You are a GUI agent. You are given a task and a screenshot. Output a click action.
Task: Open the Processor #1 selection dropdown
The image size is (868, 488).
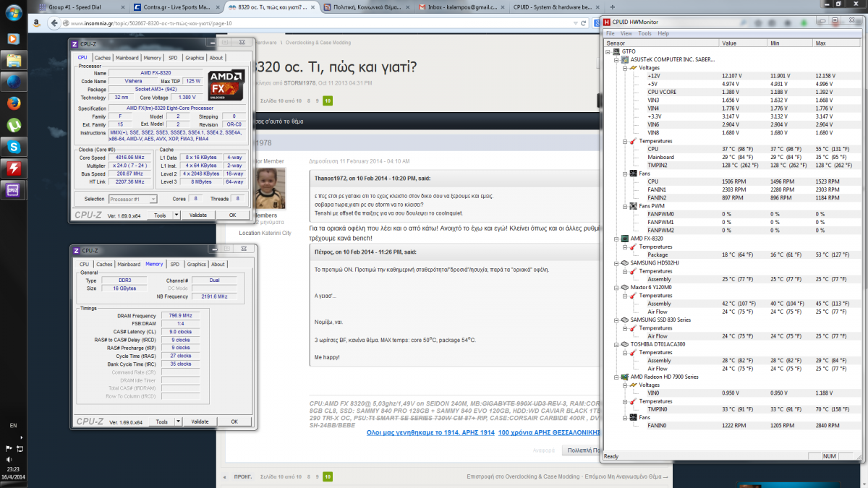[x=134, y=199]
